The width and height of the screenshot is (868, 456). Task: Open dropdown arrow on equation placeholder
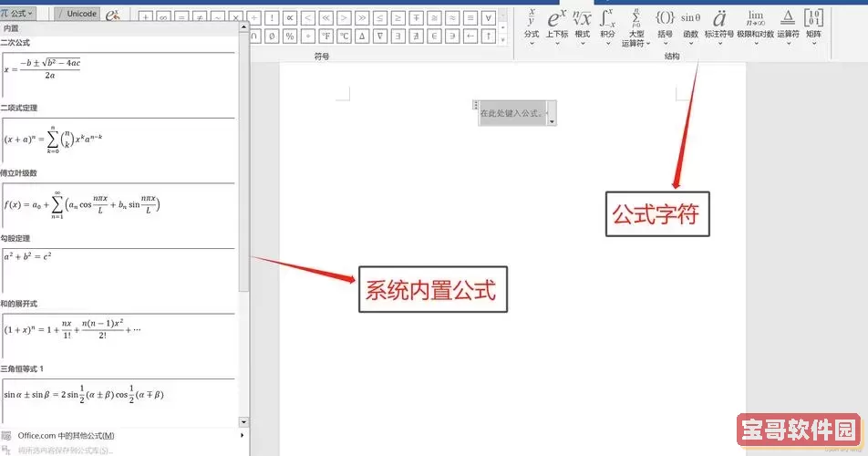click(551, 119)
